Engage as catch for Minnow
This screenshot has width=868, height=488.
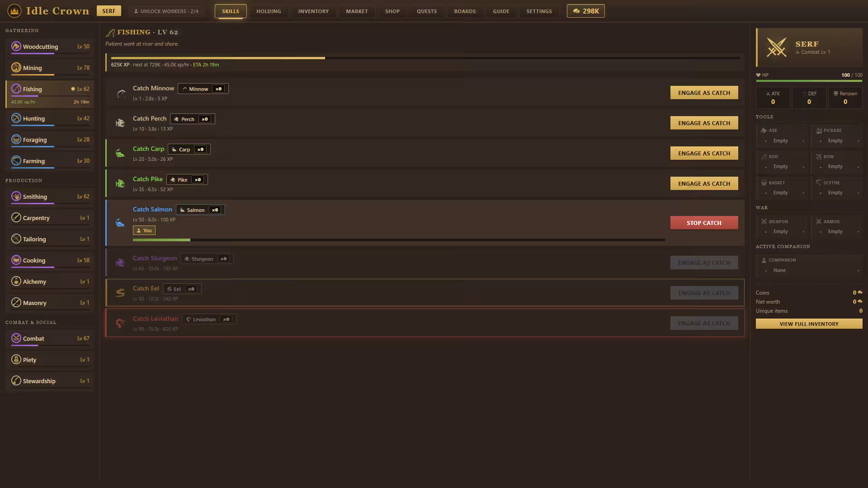click(x=704, y=93)
